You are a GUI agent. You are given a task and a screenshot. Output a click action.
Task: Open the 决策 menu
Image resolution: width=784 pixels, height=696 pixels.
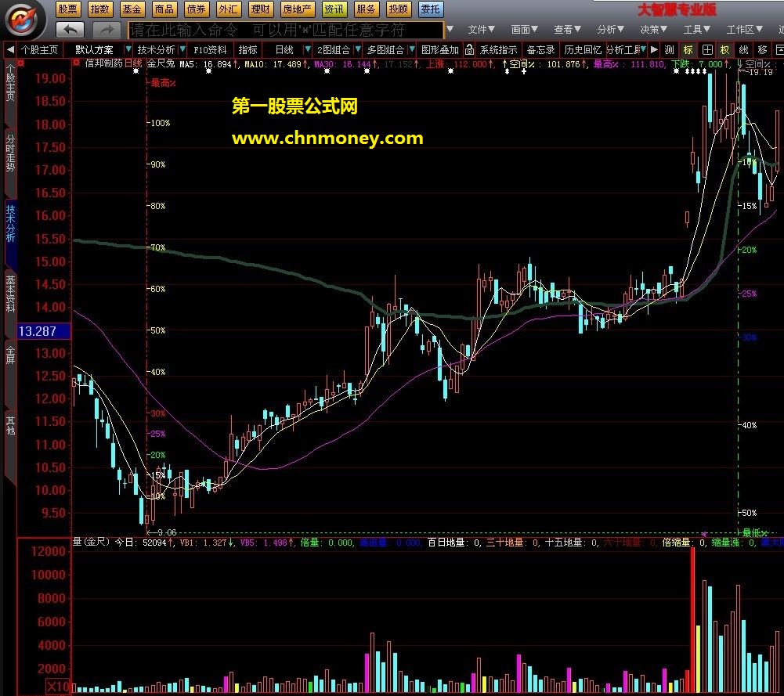tap(653, 30)
